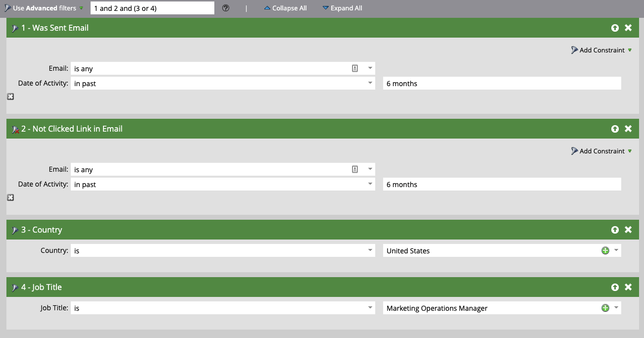Click the green plus next to Marketing Operations Manager
The width and height of the screenshot is (644, 338).
pos(605,308)
